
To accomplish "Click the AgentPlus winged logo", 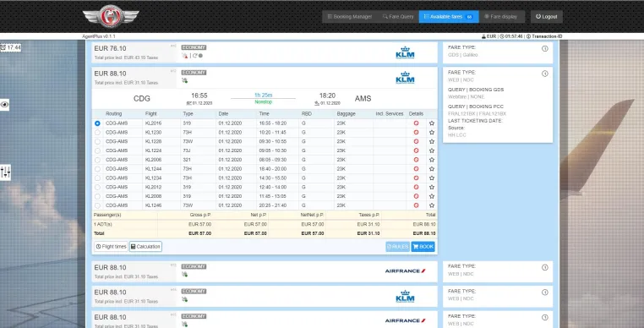I will [111, 16].
